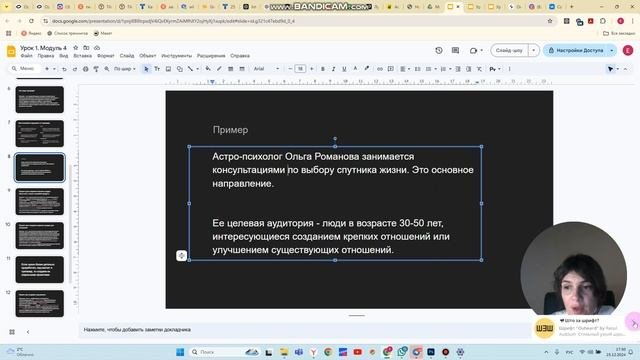Open the zoom level dropdown
Viewport: 640px width, 360px height.
point(124,69)
